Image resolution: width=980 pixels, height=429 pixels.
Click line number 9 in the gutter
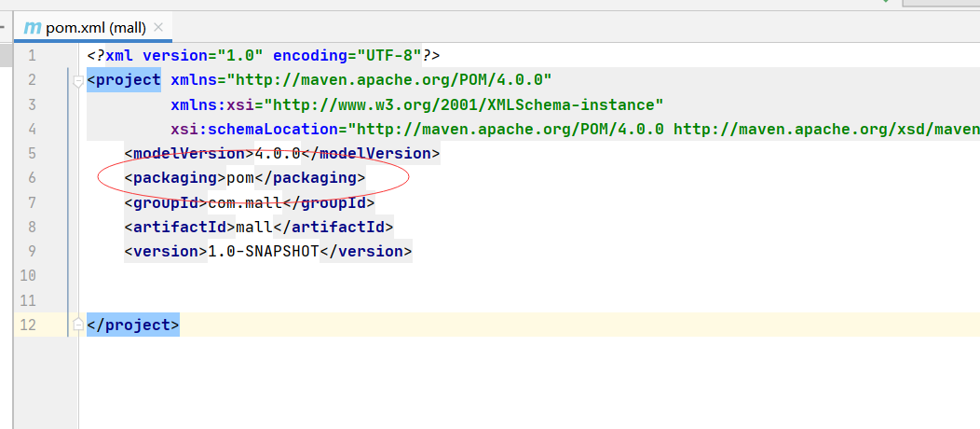pyautogui.click(x=32, y=252)
